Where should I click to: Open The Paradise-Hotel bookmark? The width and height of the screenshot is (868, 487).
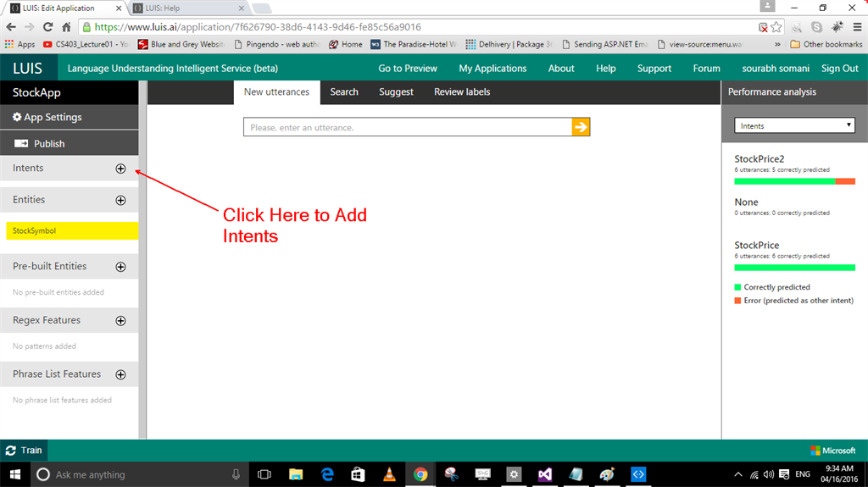point(414,44)
